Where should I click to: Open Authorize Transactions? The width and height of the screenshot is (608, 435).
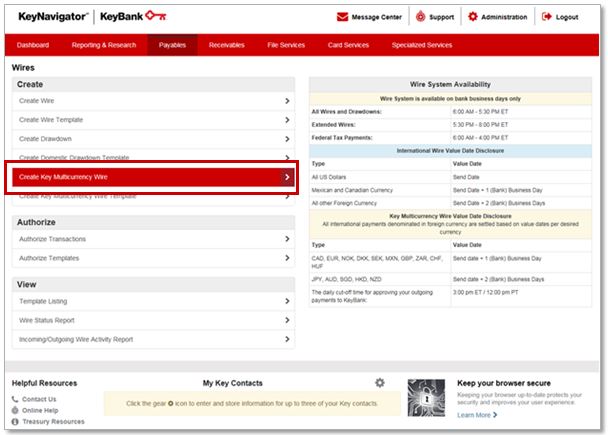[52, 239]
